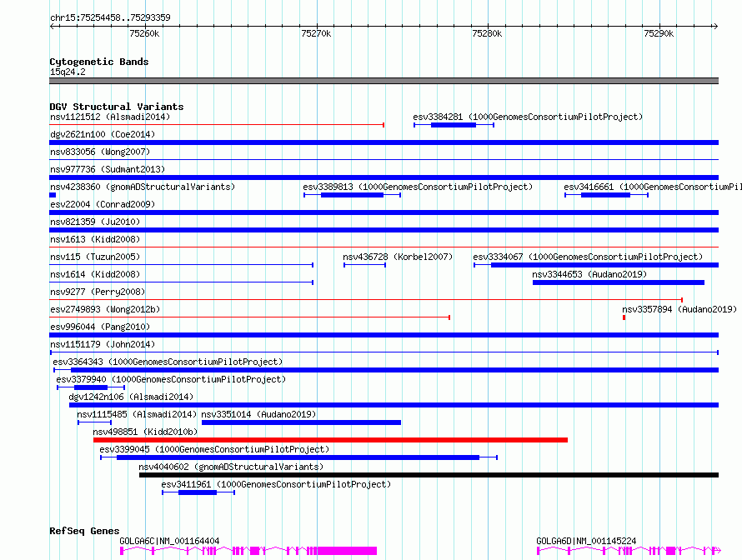Open variant esv3384281 label
742x560 pixels.
point(528,117)
